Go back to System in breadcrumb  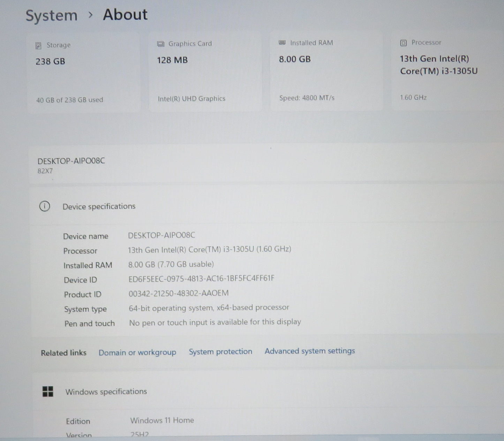click(x=52, y=16)
